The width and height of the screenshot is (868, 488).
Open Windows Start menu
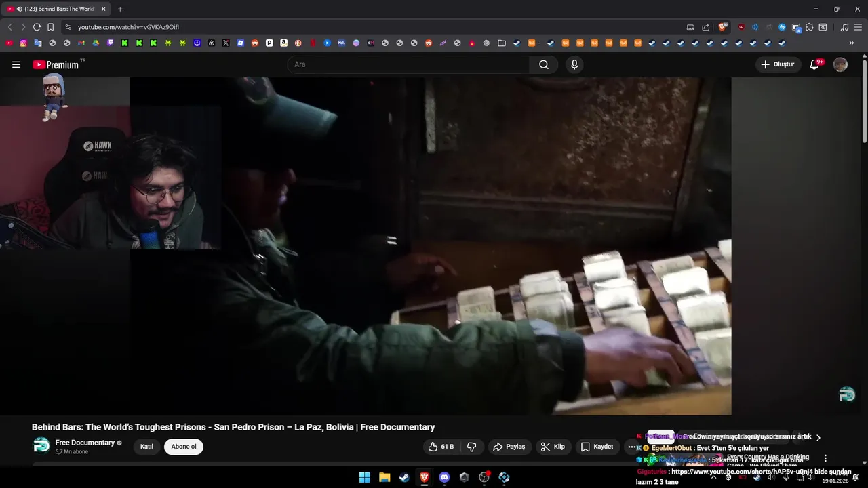pyautogui.click(x=364, y=477)
